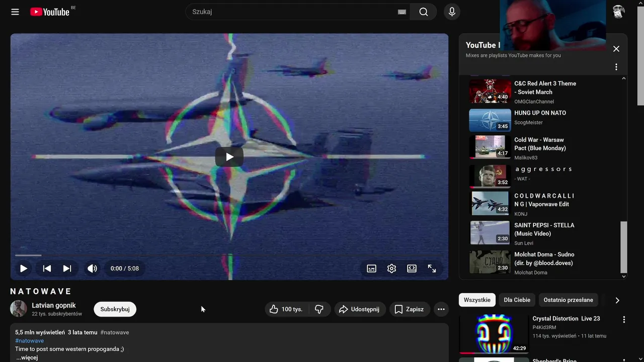This screenshot has height=362, width=644.
Task: Open the Latvian gopnik channel name link
Action: pos(54,305)
